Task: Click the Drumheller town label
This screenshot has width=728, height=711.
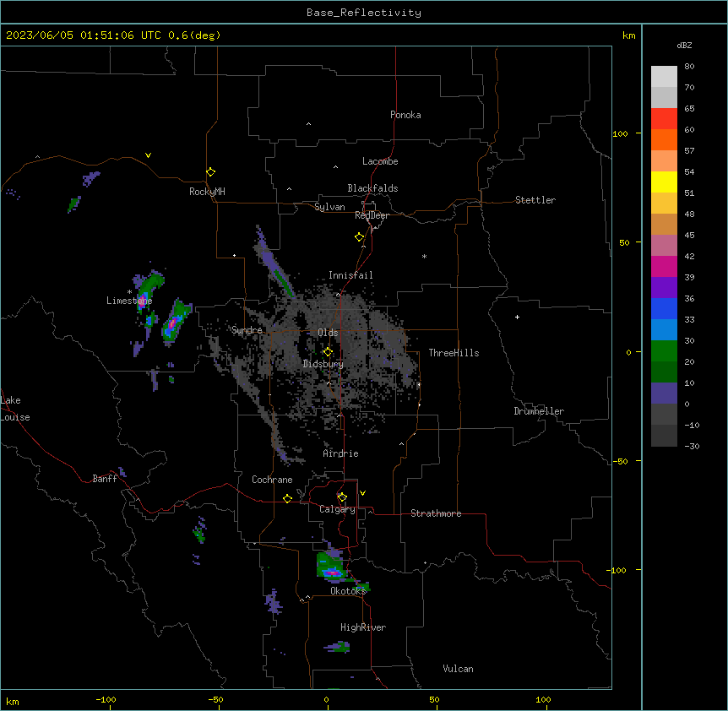Action: coord(539,411)
